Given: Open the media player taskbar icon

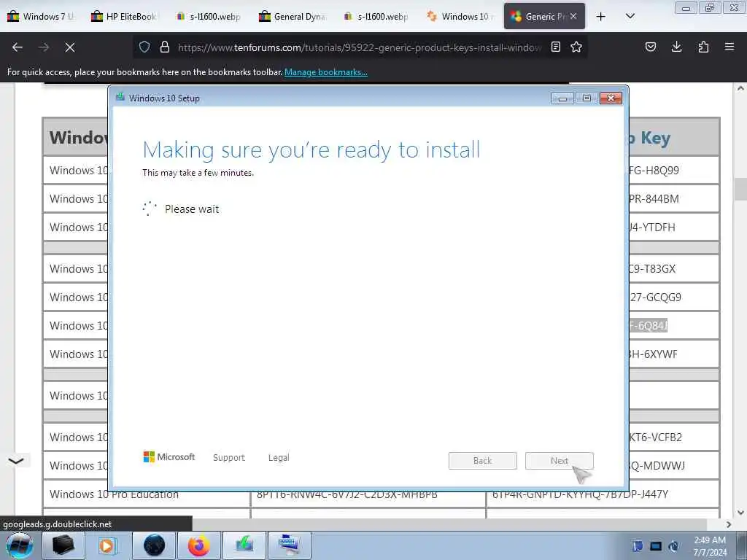Looking at the screenshot, I should [x=108, y=545].
